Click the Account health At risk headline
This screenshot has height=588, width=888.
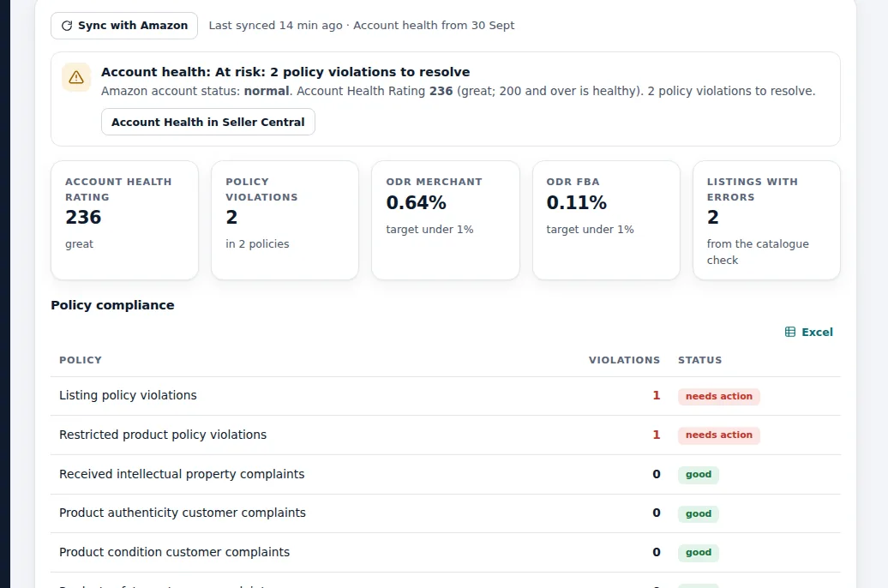[x=285, y=72]
